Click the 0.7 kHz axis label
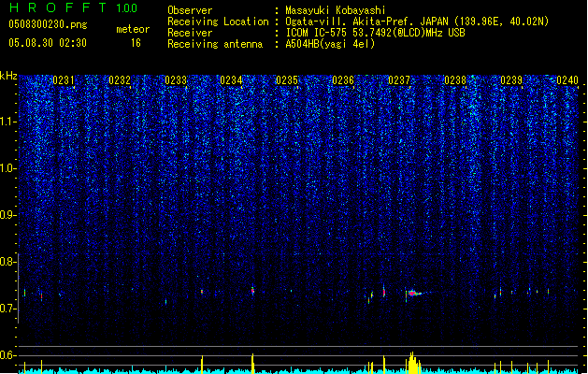This screenshot has height=374, width=588. (8, 309)
